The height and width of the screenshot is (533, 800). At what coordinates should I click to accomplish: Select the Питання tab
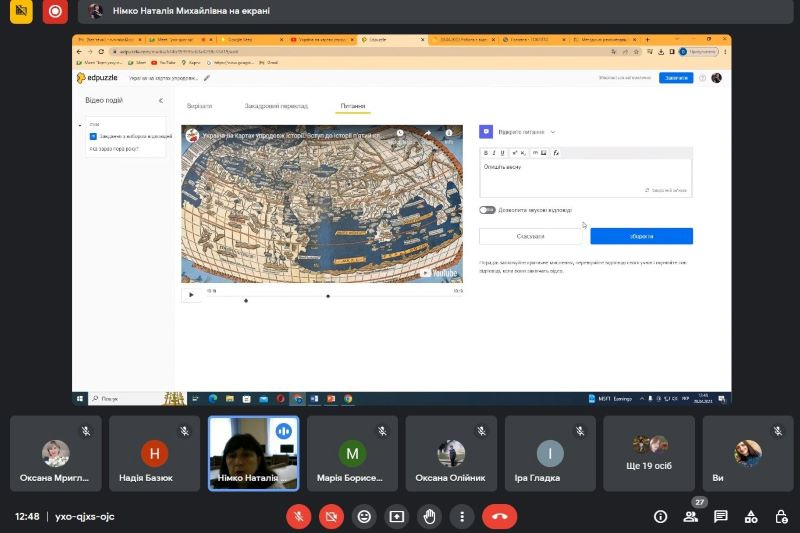pos(353,106)
